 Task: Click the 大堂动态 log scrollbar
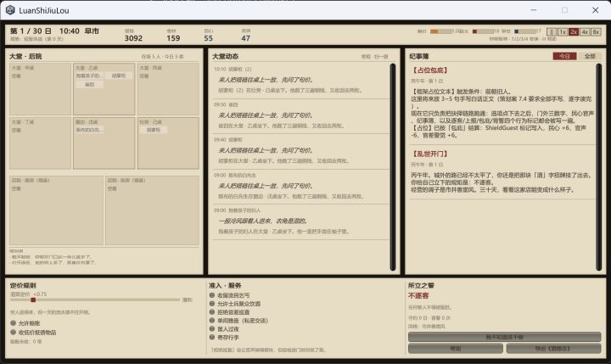click(x=392, y=167)
